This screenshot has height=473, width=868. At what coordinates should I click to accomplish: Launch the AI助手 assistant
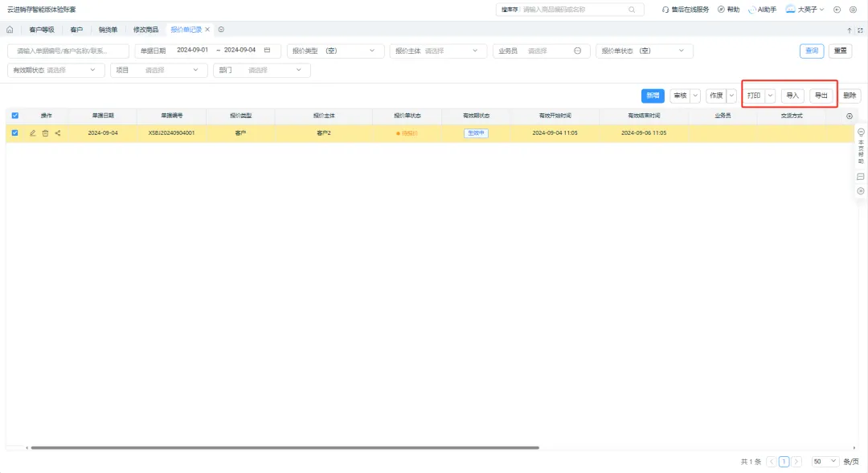click(762, 10)
